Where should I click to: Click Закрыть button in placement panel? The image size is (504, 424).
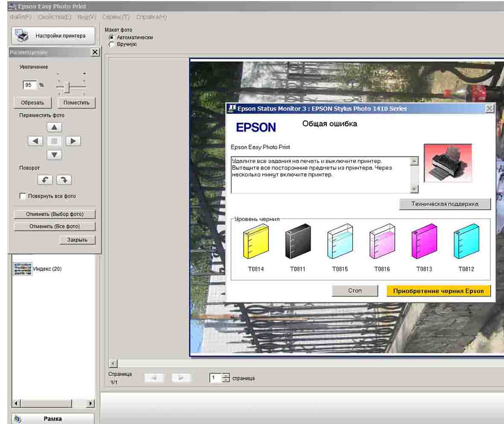(x=77, y=240)
